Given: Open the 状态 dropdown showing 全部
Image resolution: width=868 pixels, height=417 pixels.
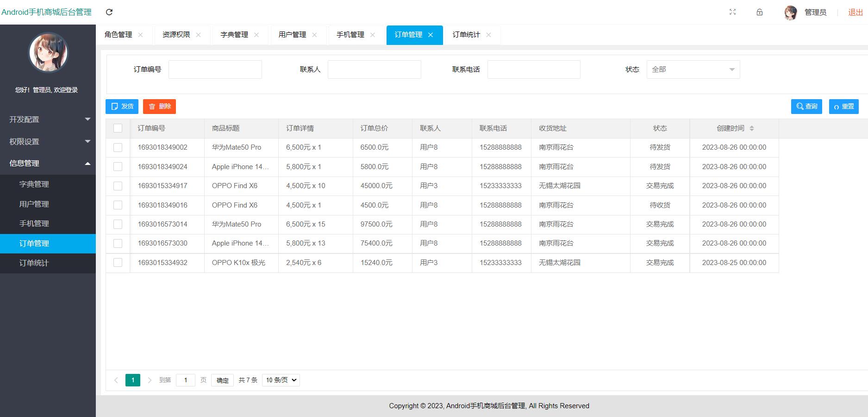Looking at the screenshot, I should pyautogui.click(x=693, y=69).
